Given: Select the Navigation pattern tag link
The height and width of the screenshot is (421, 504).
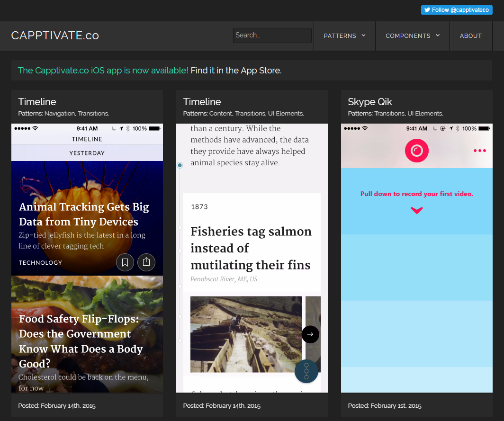Looking at the screenshot, I should click(60, 114).
